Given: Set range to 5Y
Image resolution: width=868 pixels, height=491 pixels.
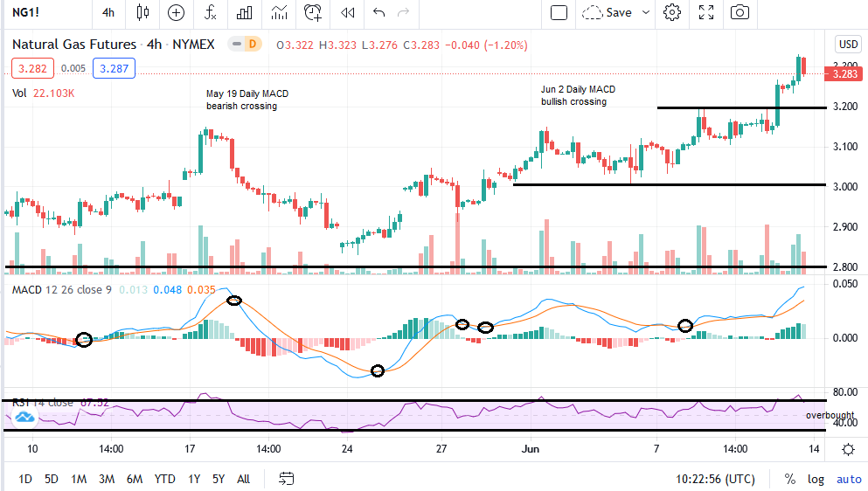Looking at the screenshot, I should (x=219, y=479).
